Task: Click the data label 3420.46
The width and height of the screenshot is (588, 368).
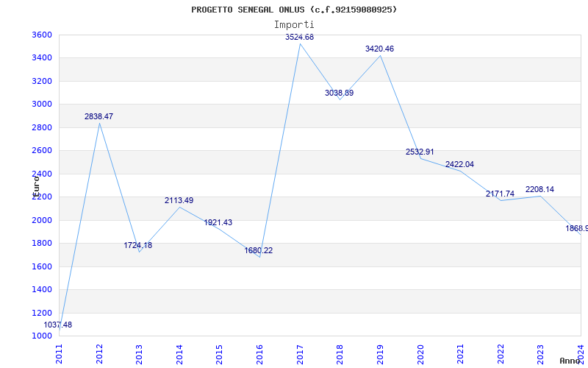Action: click(379, 49)
